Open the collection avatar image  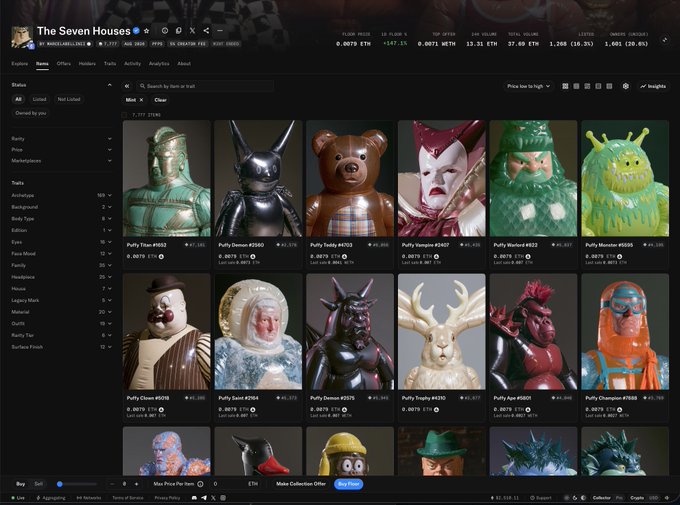pos(22,37)
